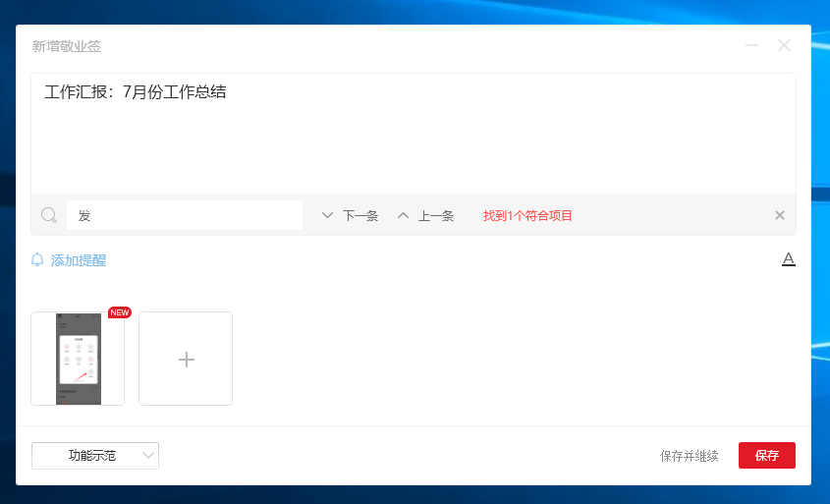Close the 新增敬业签 dialog
The image size is (830, 504).
(784, 45)
